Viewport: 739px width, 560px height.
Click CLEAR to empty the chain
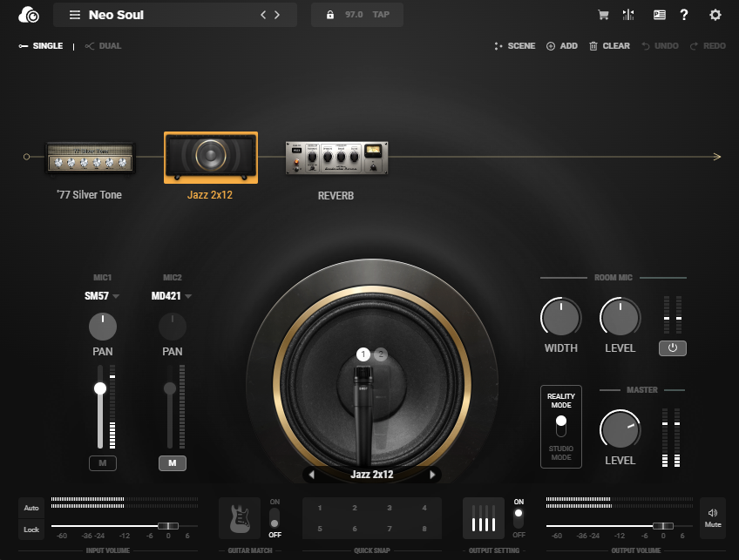(609, 46)
